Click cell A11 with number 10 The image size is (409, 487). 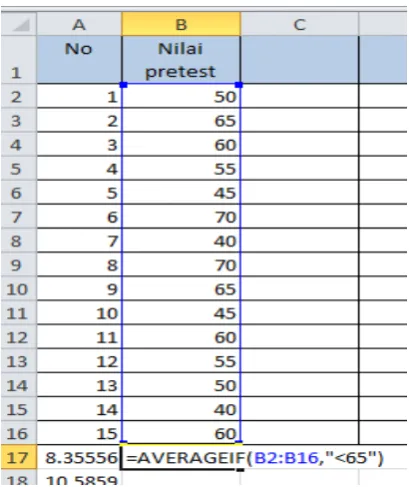[x=79, y=313]
